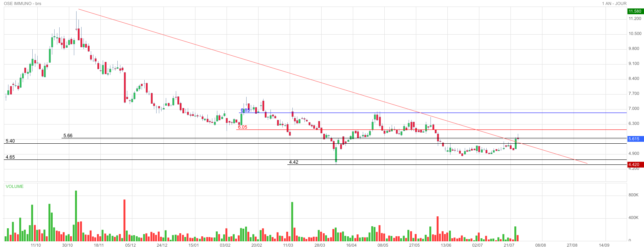Click the 0 volume axis label
This screenshot has width=644, height=249.
(x=630, y=241)
